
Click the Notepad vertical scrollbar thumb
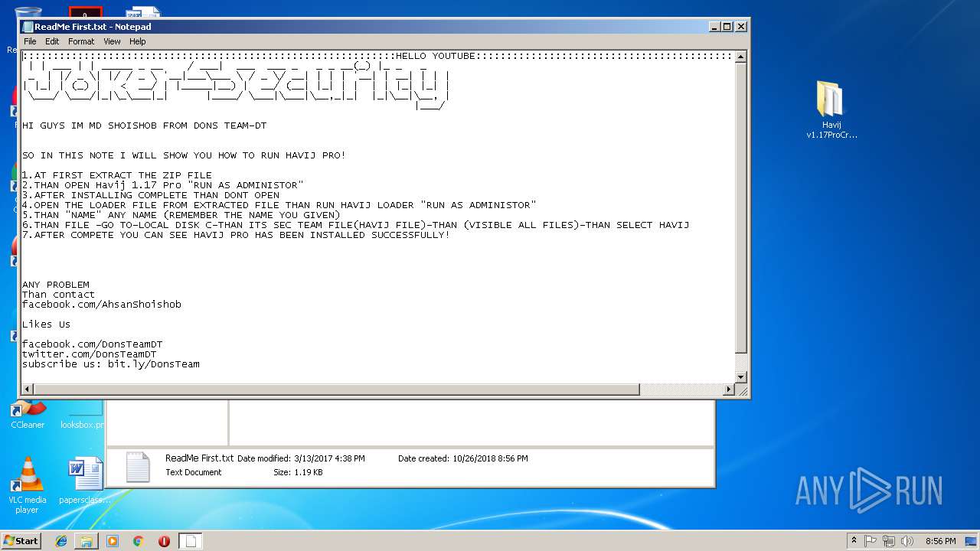pyautogui.click(x=740, y=207)
